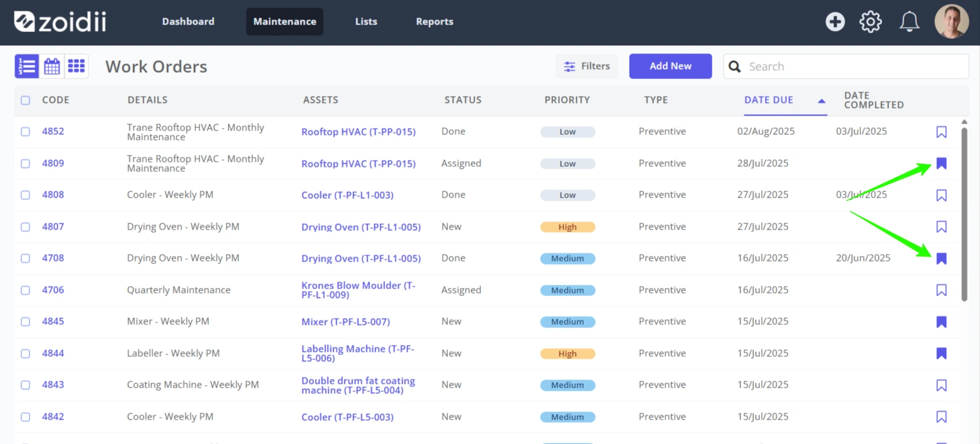Go to Dashboard tab
Screen dimensions: 980x444
click(188, 21)
